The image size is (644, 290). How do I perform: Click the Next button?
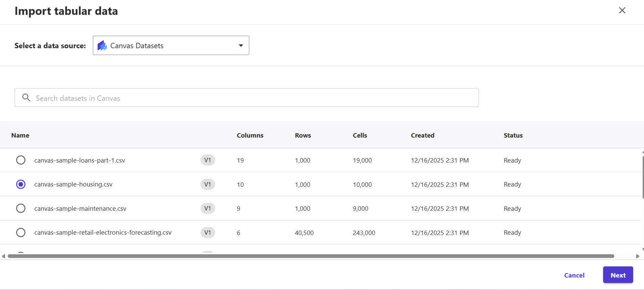(618, 275)
